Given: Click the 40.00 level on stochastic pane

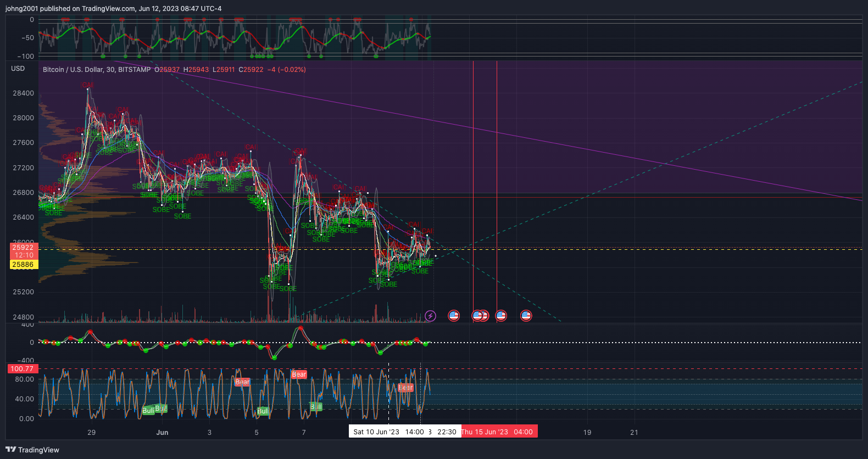Looking at the screenshot, I should [25, 399].
